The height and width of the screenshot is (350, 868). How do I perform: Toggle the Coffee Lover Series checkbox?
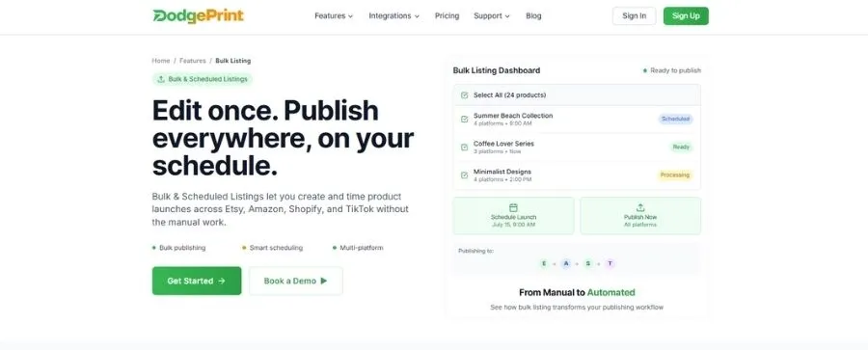coord(465,147)
